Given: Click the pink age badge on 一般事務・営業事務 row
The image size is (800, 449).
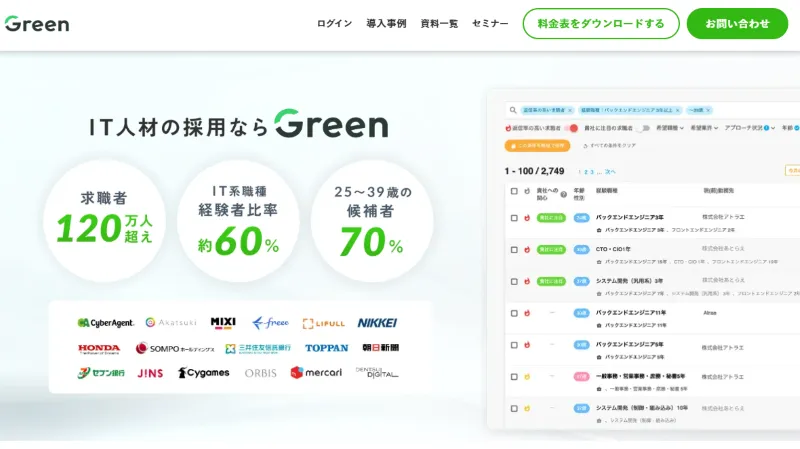Looking at the screenshot, I should (x=581, y=377).
